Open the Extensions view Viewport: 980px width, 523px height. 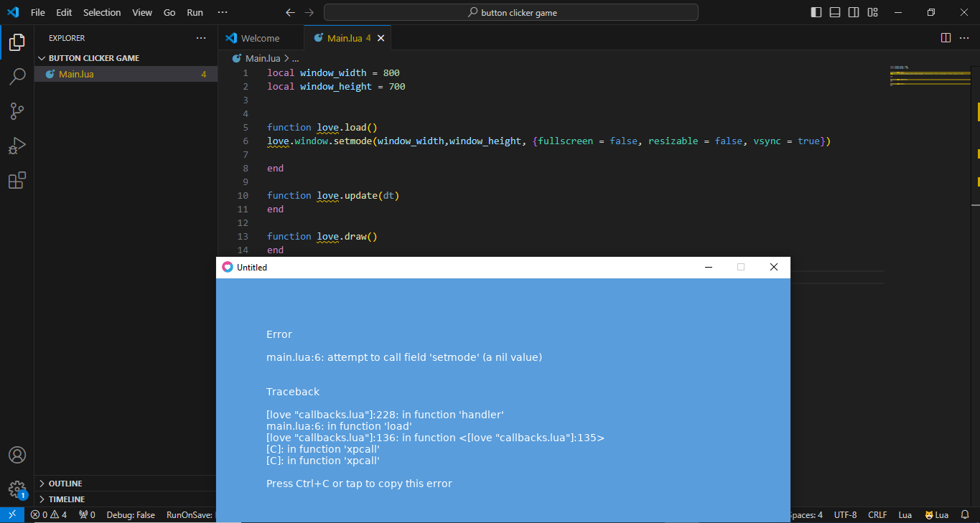coord(17,180)
